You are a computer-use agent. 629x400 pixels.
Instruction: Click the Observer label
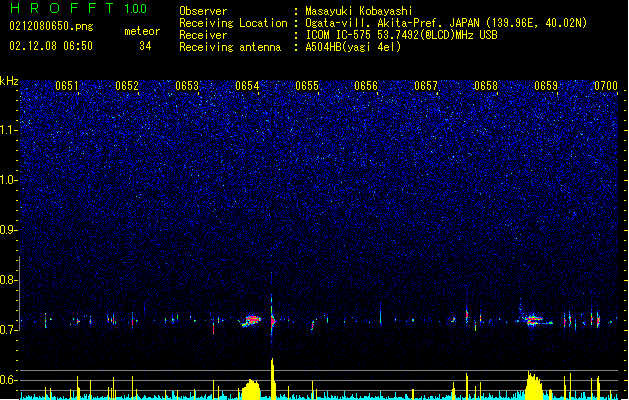click(x=203, y=11)
